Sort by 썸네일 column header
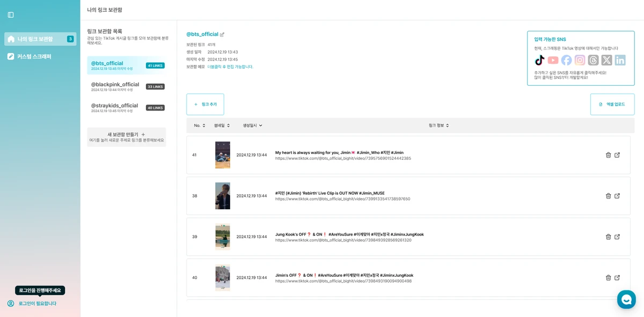 pos(222,126)
